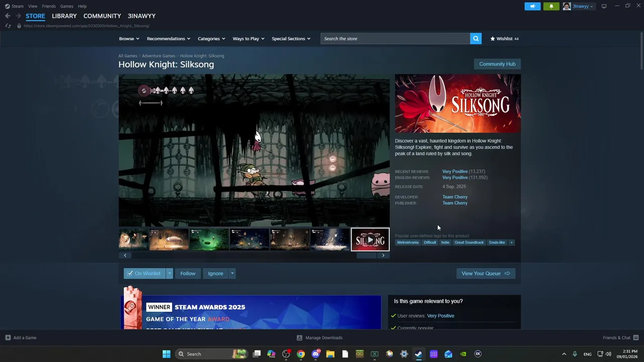Screen dimensions: 644x362
Task: Open Google Chrome from the taskbar
Action: click(300, 354)
